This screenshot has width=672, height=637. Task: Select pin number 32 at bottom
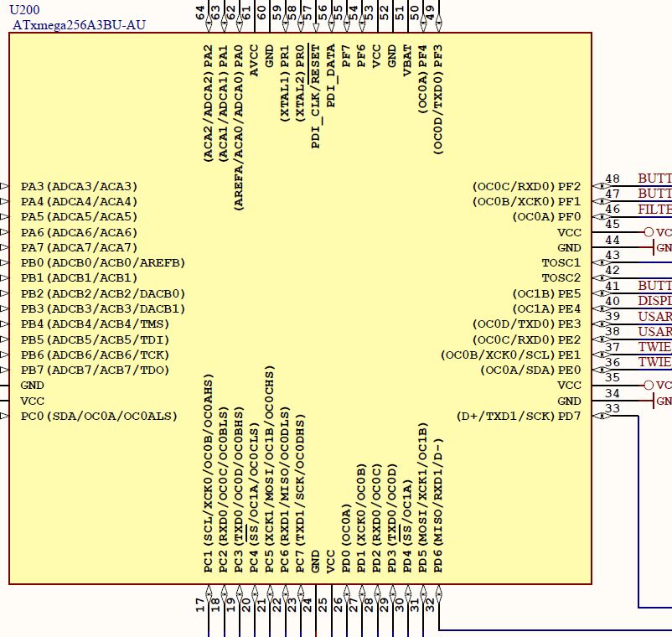[x=430, y=605]
